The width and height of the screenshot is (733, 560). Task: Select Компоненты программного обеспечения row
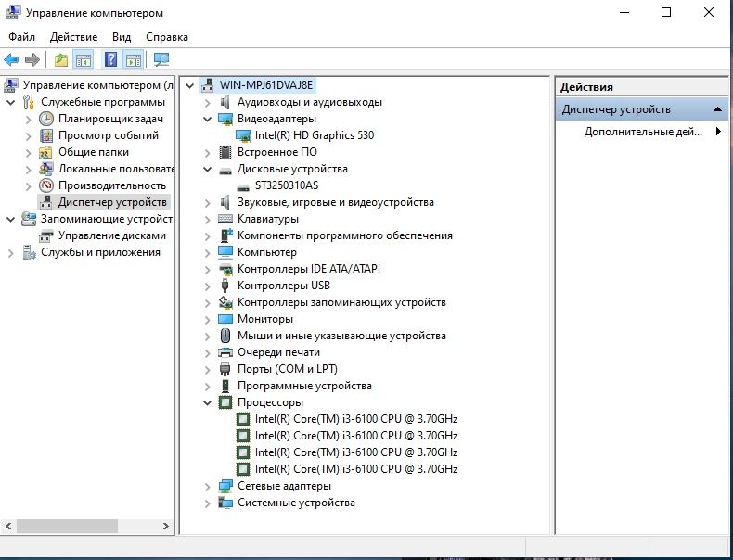click(344, 235)
